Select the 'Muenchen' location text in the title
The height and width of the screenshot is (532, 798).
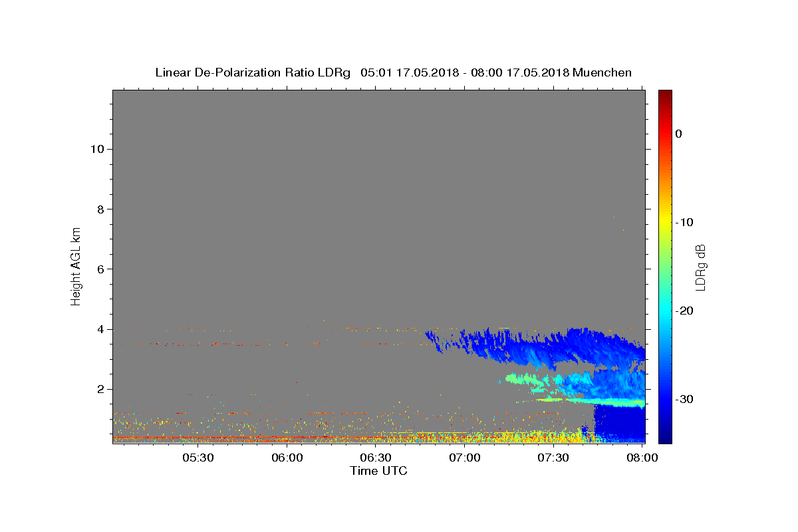click(x=602, y=72)
